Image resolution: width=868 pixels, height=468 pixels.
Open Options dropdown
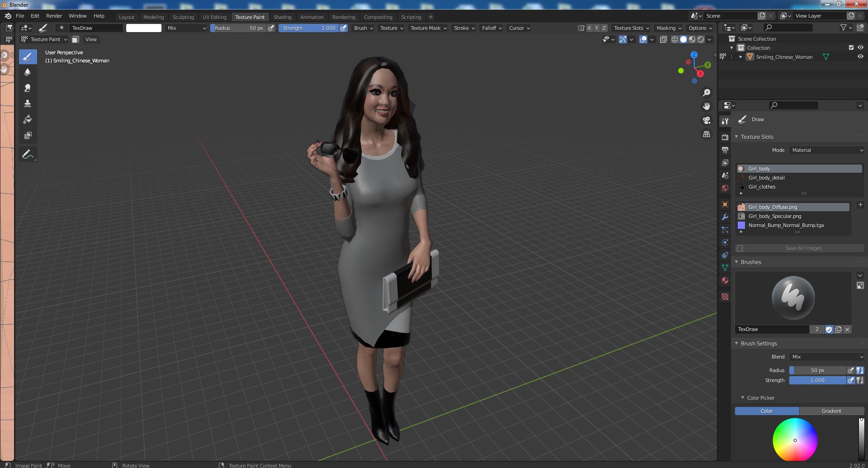tap(699, 28)
